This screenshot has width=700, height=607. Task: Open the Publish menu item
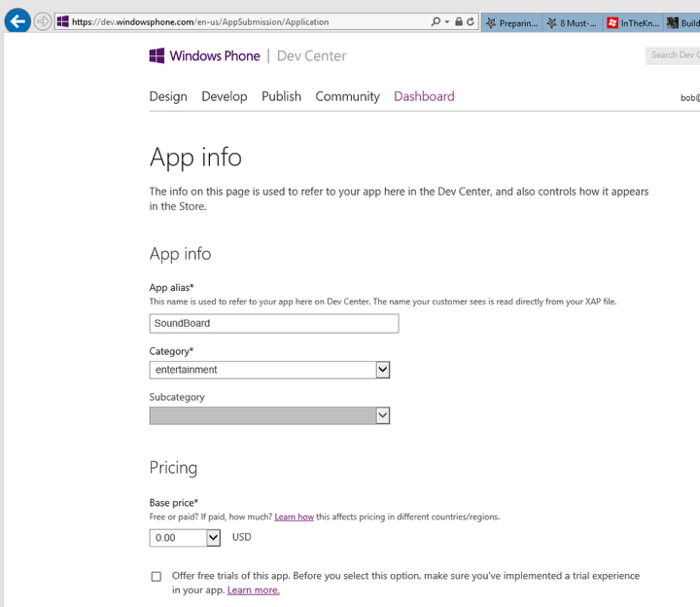click(281, 96)
